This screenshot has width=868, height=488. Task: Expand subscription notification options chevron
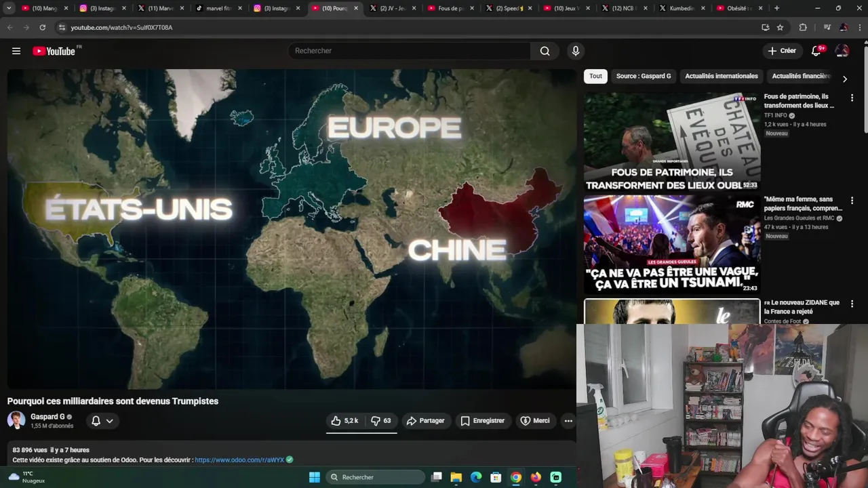tap(109, 421)
